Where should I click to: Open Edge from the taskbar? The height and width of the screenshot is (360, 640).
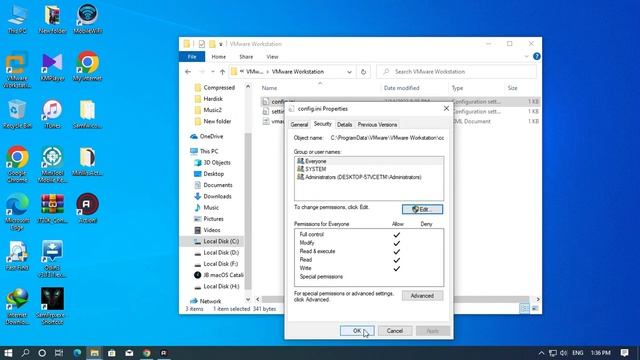click(77, 353)
